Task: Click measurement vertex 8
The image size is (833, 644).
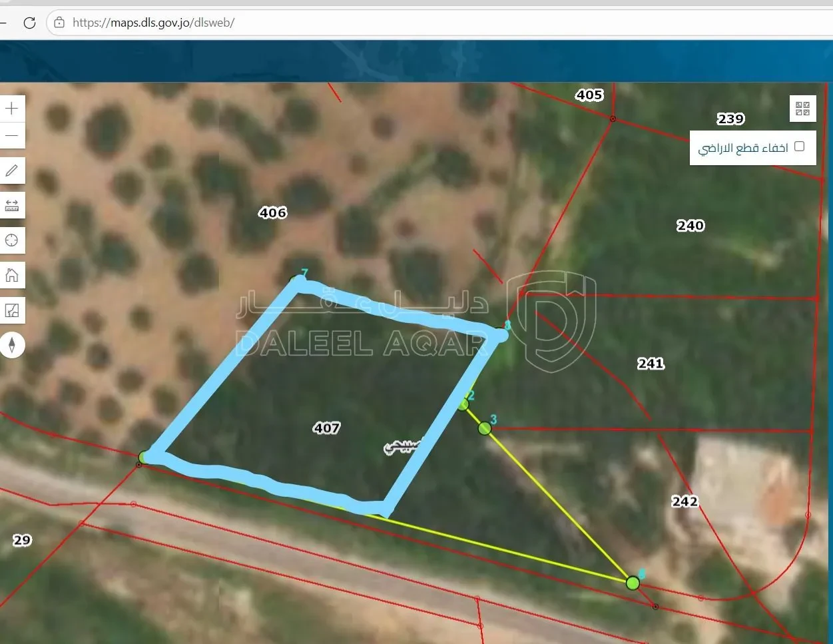Action: [501, 333]
